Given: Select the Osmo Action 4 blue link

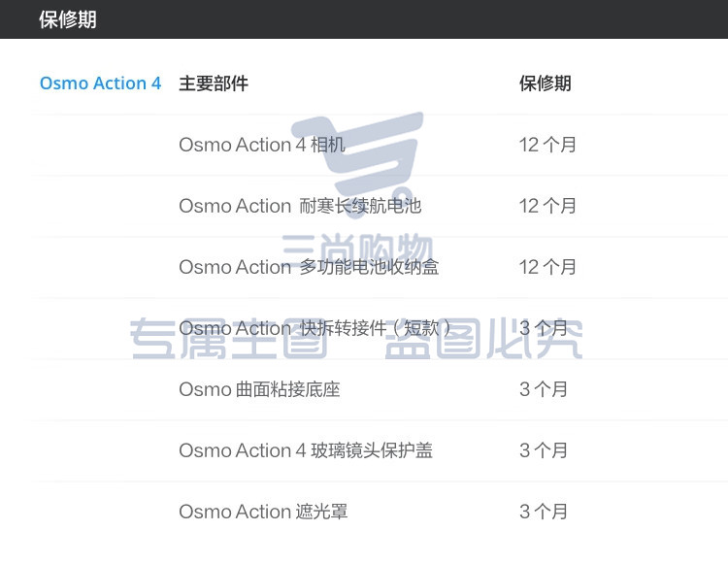Looking at the screenshot, I should 100,83.
